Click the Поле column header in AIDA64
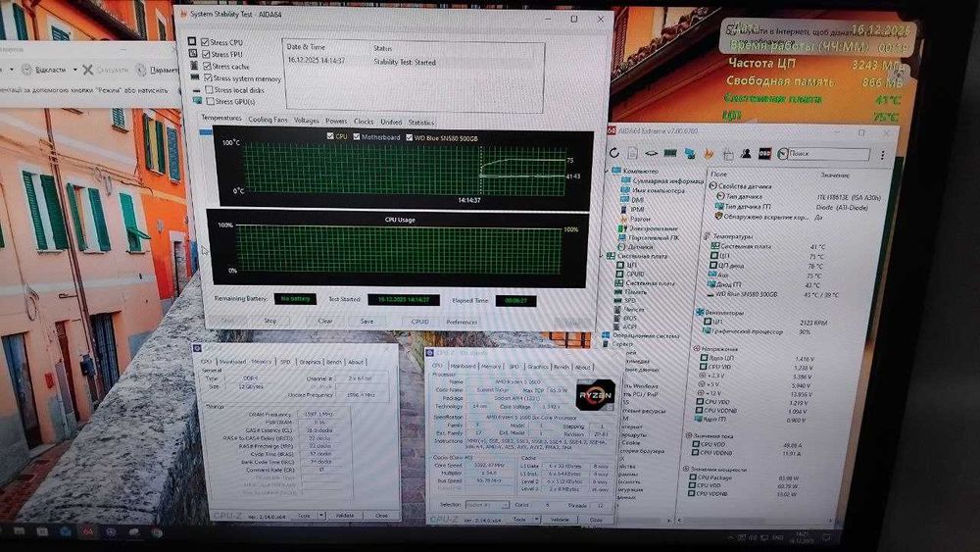 pos(718,174)
